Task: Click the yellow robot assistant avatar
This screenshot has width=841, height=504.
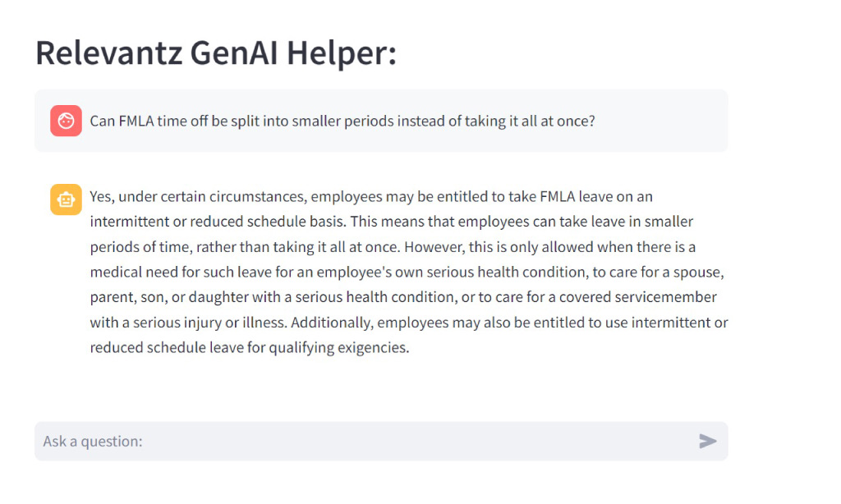Action: tap(66, 199)
